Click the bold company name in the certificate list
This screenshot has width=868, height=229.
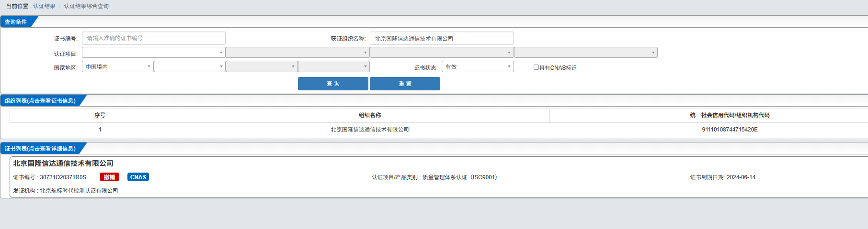point(63,164)
